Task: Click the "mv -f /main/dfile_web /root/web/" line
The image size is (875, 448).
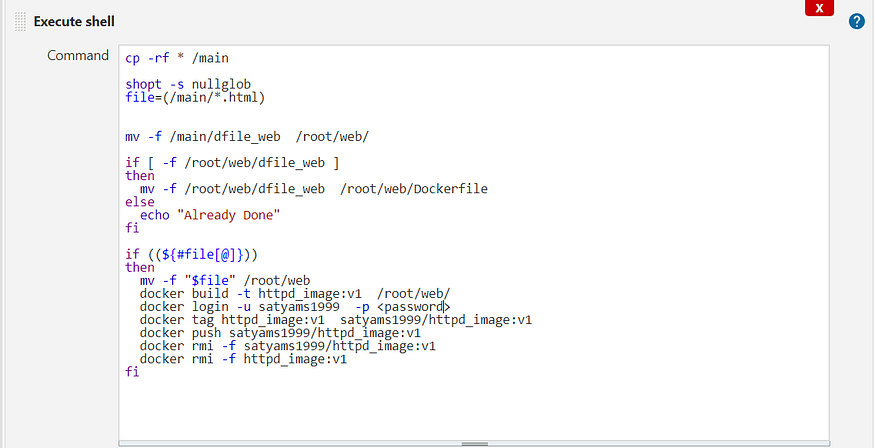Action: [x=247, y=137]
